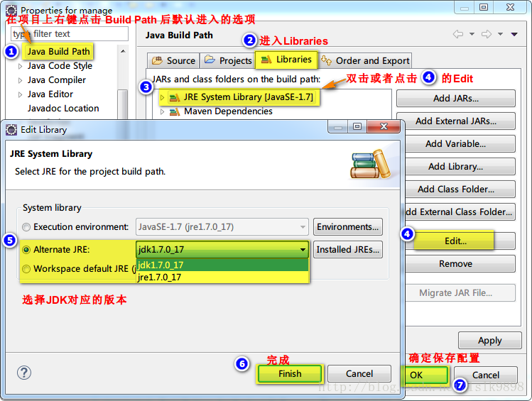This screenshot has width=532, height=401.
Task: Select Workspace default JRE radio button
Action: coord(26,269)
